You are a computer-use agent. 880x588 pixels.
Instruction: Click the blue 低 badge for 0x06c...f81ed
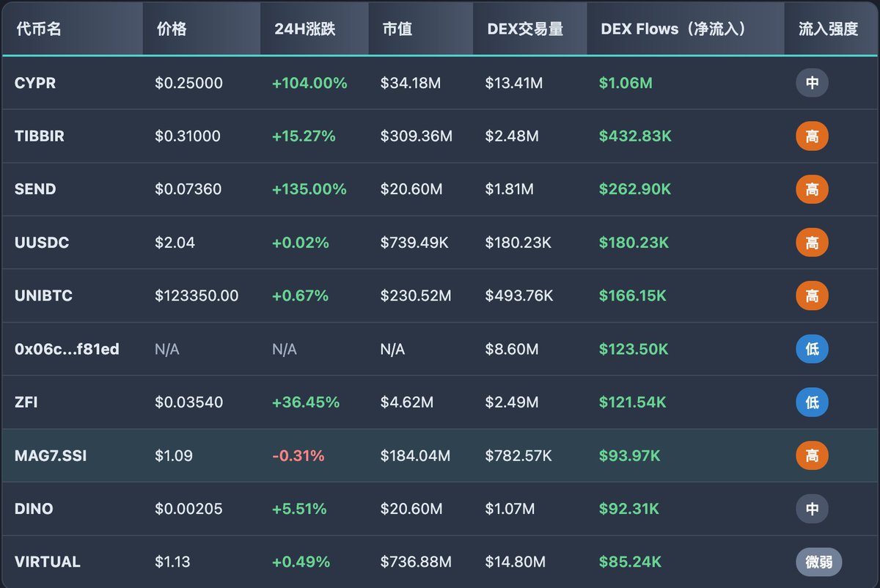812,350
